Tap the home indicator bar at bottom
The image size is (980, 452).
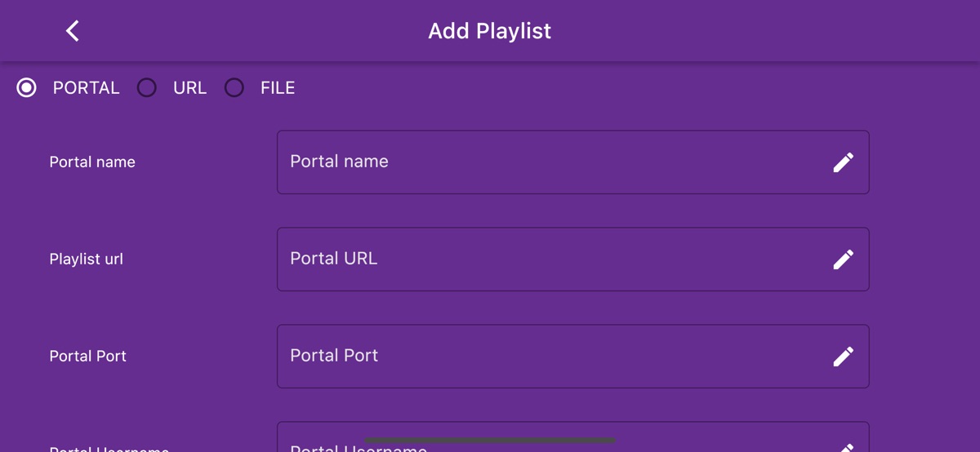pyautogui.click(x=489, y=441)
